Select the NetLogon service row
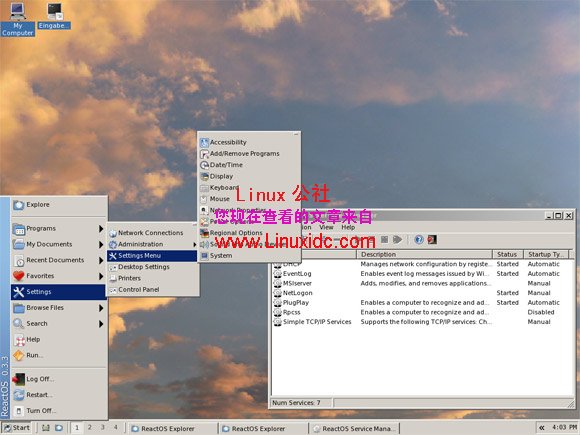This screenshot has width=580, height=435. (423, 293)
